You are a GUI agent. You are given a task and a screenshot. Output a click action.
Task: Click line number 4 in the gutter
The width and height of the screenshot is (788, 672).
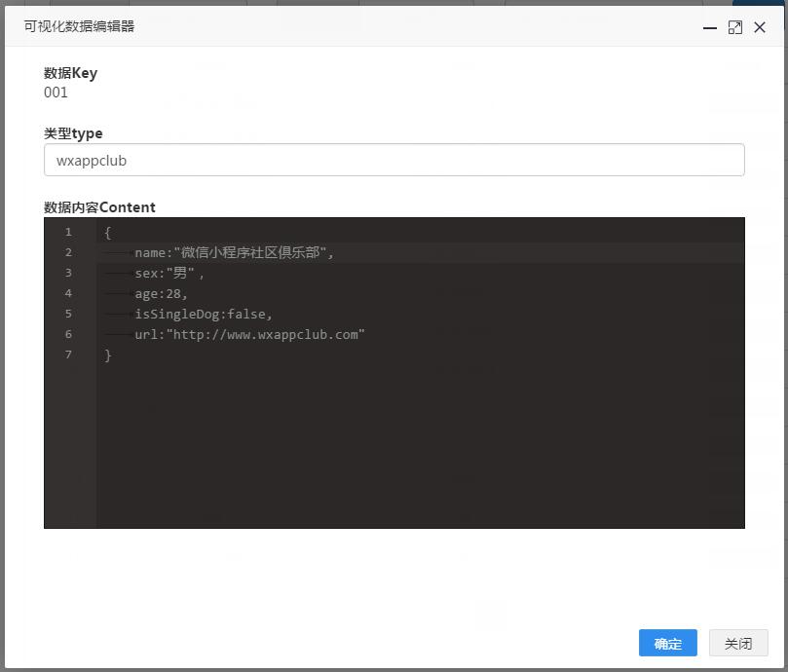click(68, 293)
